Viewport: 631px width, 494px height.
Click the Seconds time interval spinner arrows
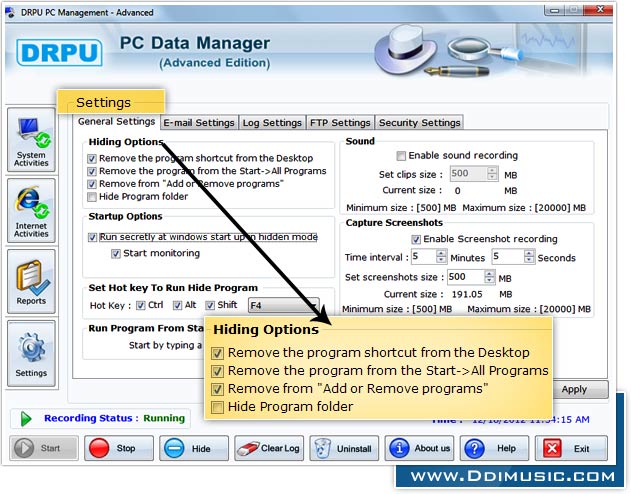click(x=529, y=257)
